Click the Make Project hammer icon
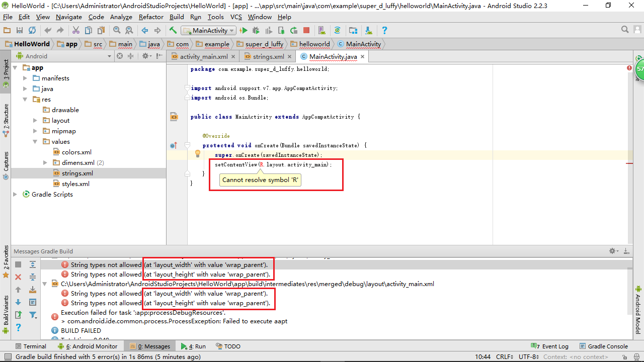644x362 pixels. point(173,31)
